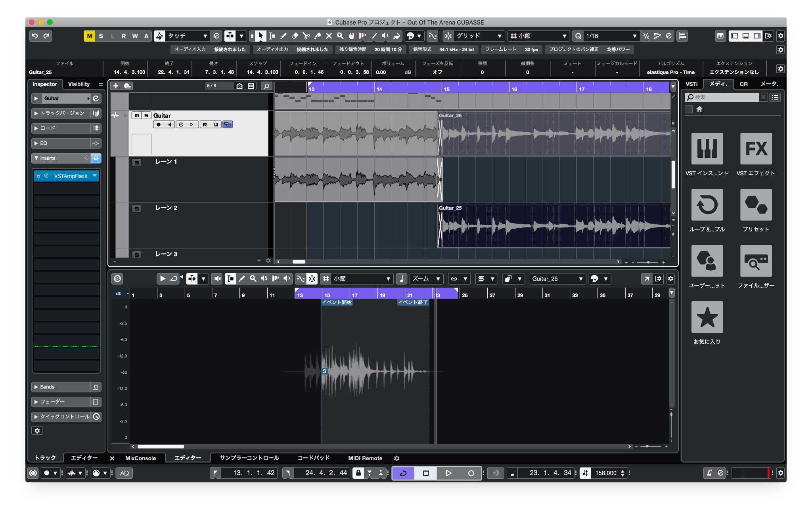Open the MixConsole lower zone tab
The image size is (812, 516).
[140, 458]
